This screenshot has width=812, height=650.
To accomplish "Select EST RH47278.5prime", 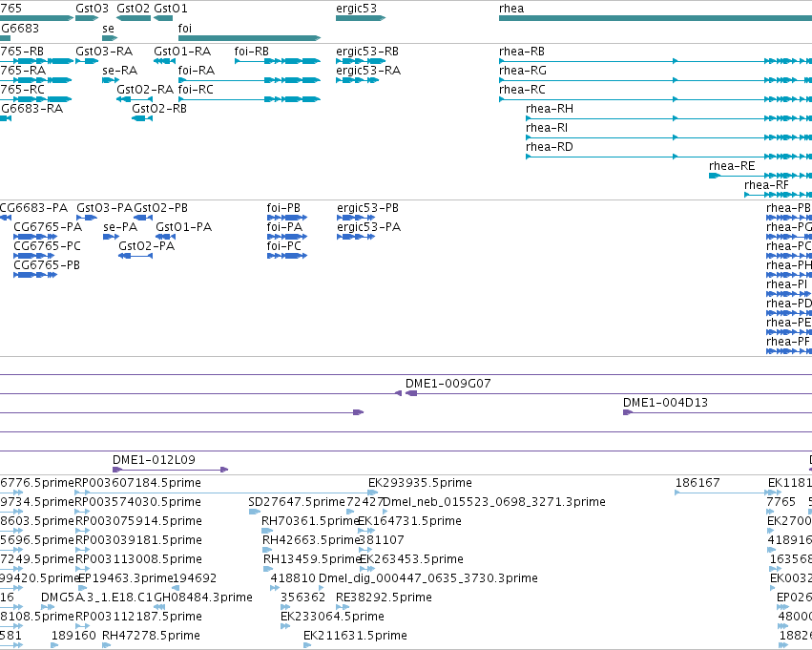I will tap(107, 645).
